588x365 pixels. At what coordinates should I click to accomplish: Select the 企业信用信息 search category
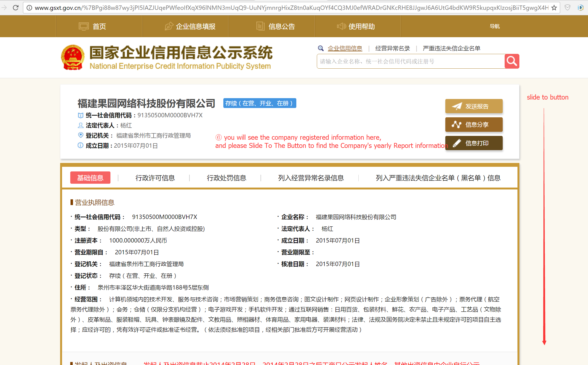coord(345,48)
